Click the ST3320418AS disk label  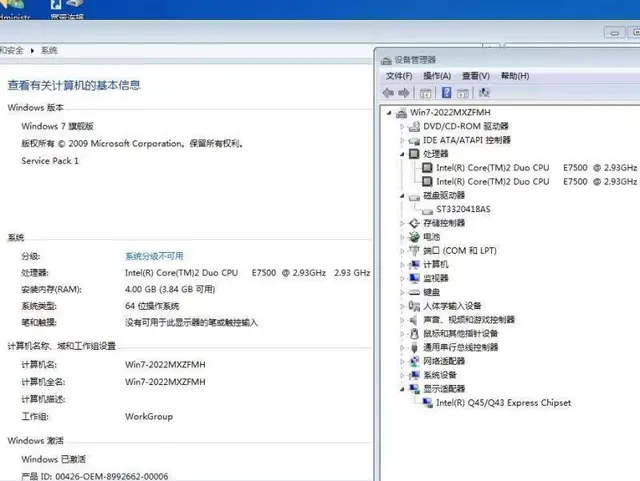[x=463, y=209]
